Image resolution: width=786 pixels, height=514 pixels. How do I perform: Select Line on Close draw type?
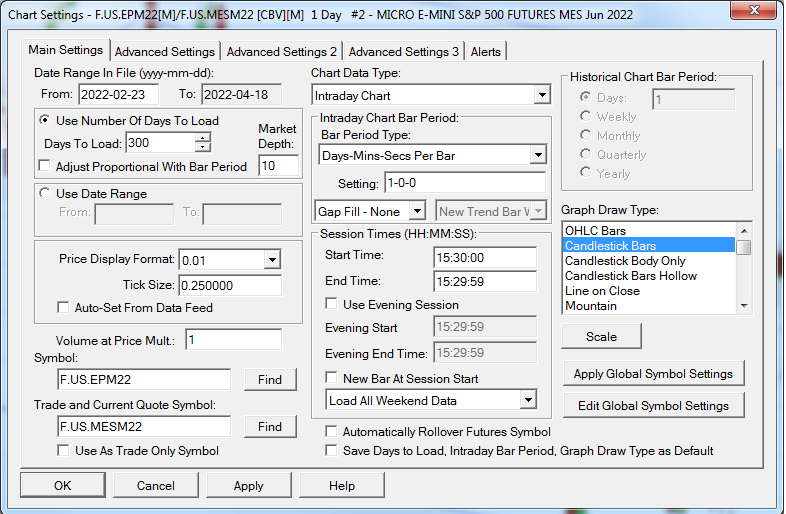(649, 291)
